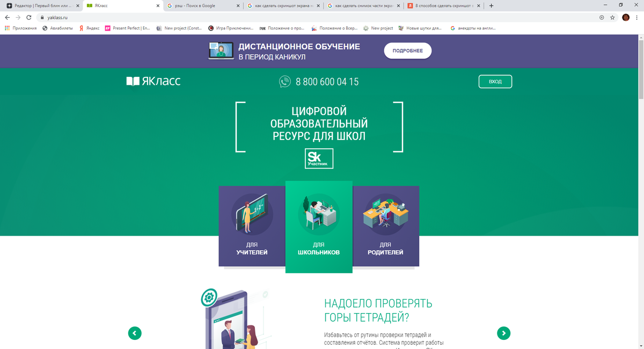Click the ЯКласс logo
The image size is (644, 349).
[x=153, y=82]
